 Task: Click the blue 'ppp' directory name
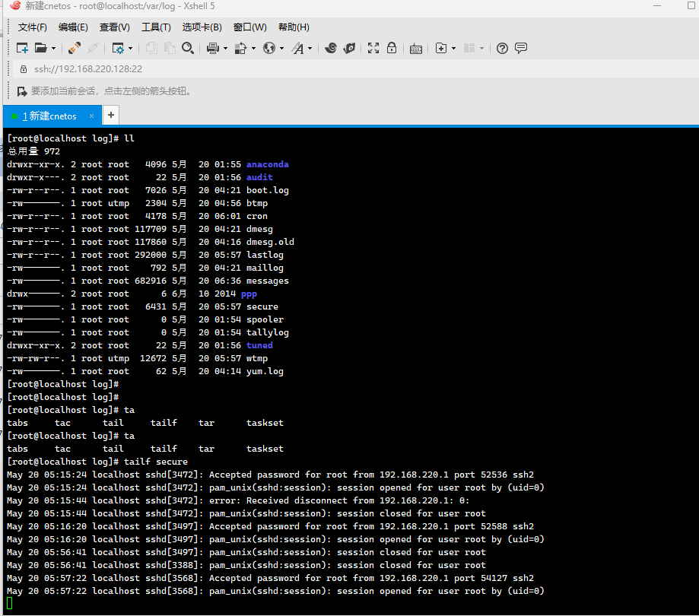[249, 294]
